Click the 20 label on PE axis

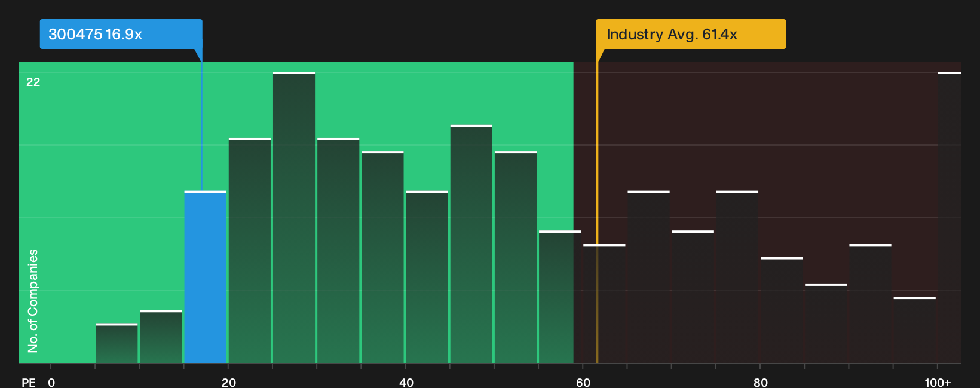pos(229,382)
